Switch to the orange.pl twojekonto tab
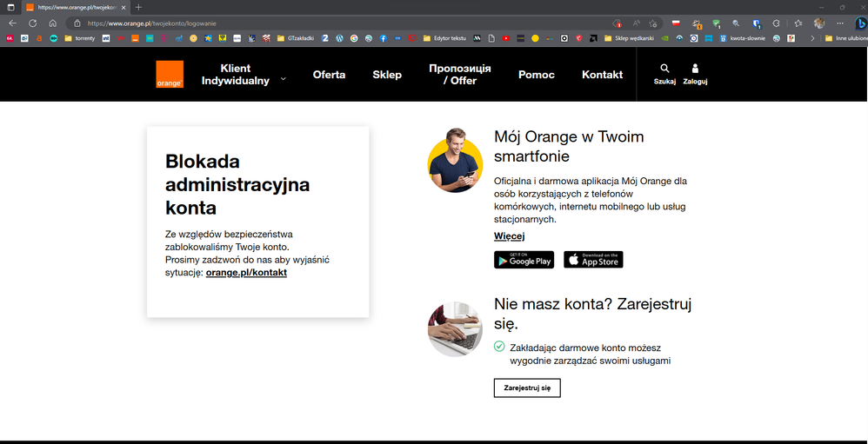Viewport: 868px width, 444px height. click(x=75, y=7)
